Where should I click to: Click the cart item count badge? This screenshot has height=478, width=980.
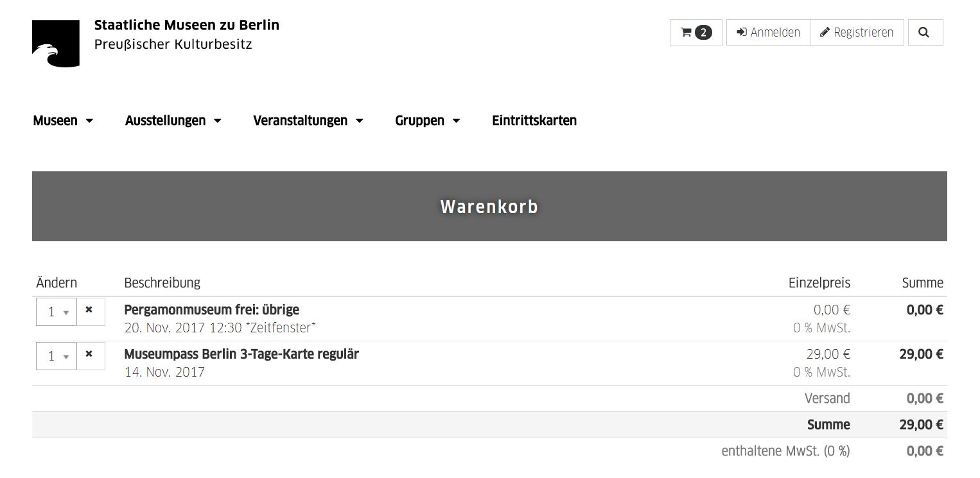coord(703,33)
